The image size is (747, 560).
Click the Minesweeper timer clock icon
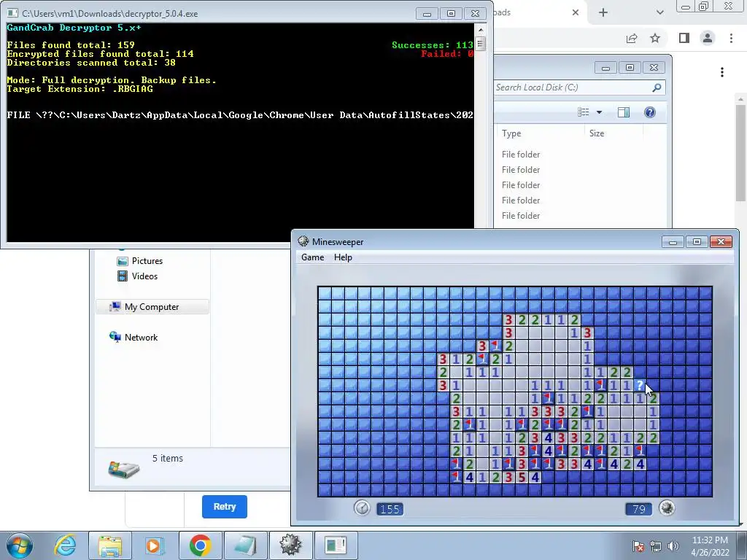click(362, 508)
